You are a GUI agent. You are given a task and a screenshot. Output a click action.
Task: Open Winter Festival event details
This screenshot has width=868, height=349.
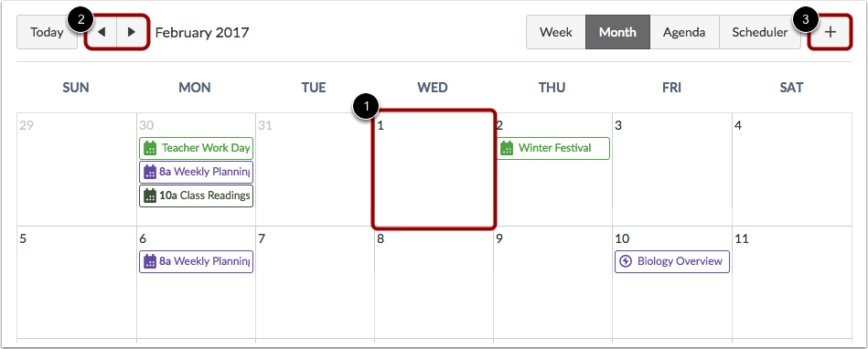(x=553, y=148)
